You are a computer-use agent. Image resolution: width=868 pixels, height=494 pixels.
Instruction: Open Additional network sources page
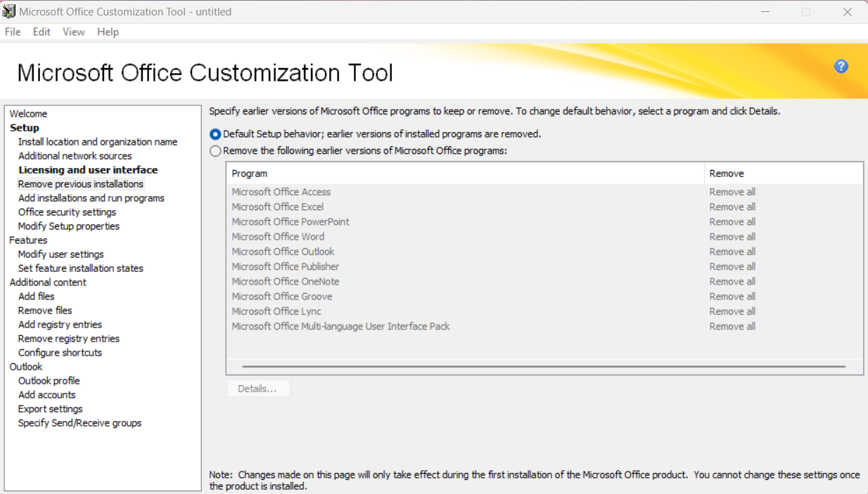click(75, 156)
